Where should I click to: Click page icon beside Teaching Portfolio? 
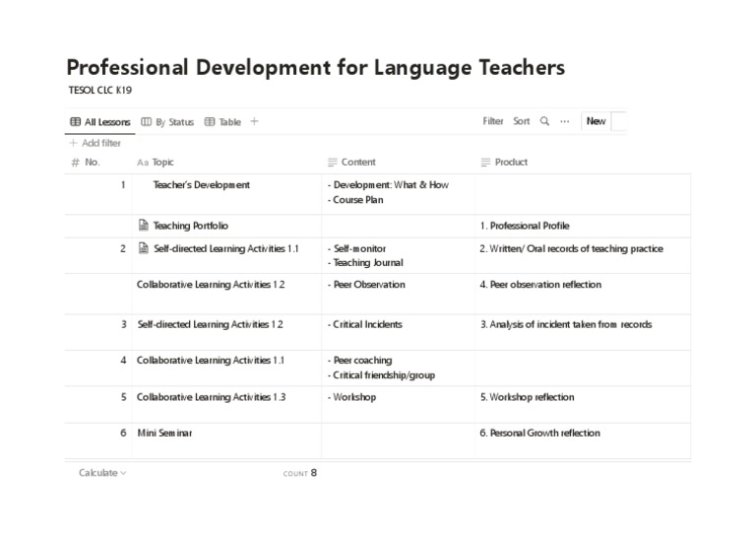click(143, 225)
